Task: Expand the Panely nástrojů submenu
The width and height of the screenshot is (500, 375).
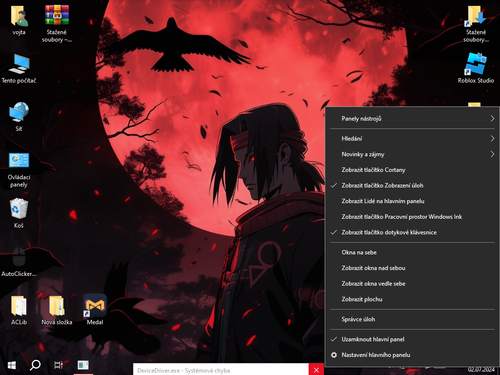Action: pos(412,119)
